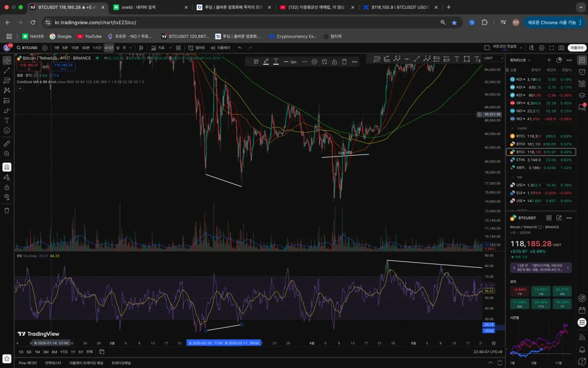Switch to the 1시간 timeframe

point(97,48)
